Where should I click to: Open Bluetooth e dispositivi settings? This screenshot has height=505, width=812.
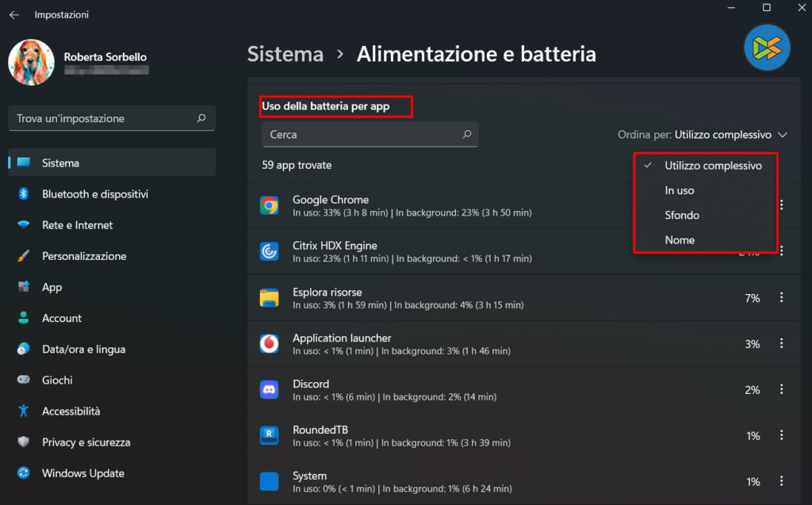pyautogui.click(x=94, y=194)
